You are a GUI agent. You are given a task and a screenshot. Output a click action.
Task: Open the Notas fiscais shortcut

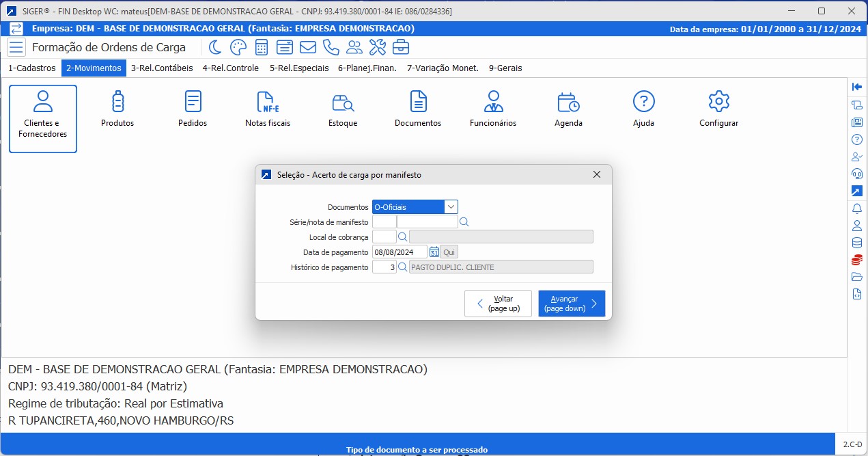268,109
